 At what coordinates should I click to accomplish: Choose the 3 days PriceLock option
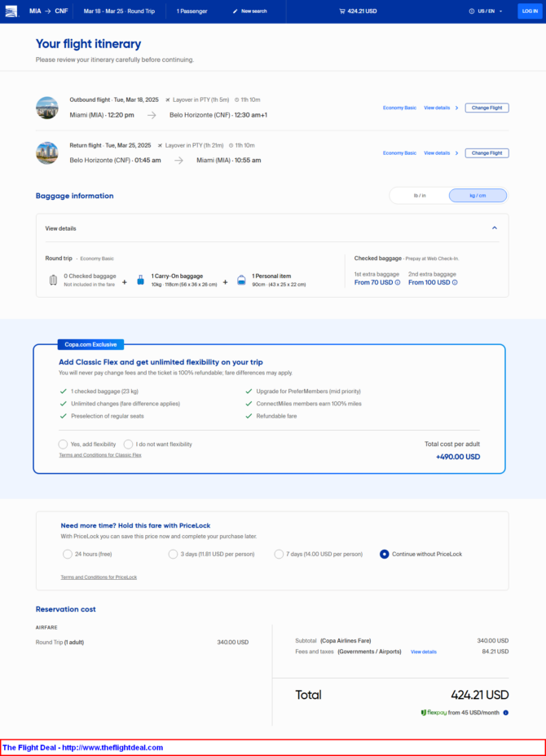173,554
